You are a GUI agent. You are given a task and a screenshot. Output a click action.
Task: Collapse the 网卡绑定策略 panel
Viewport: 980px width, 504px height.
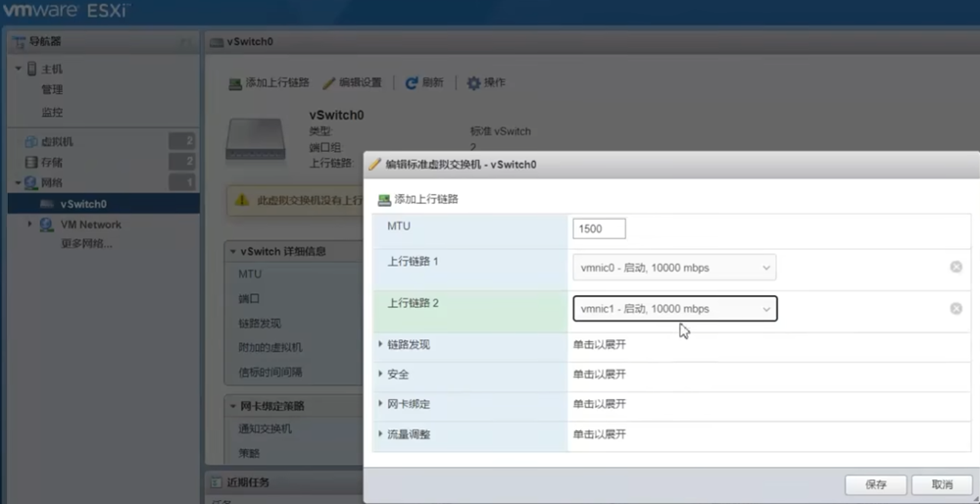(232, 406)
